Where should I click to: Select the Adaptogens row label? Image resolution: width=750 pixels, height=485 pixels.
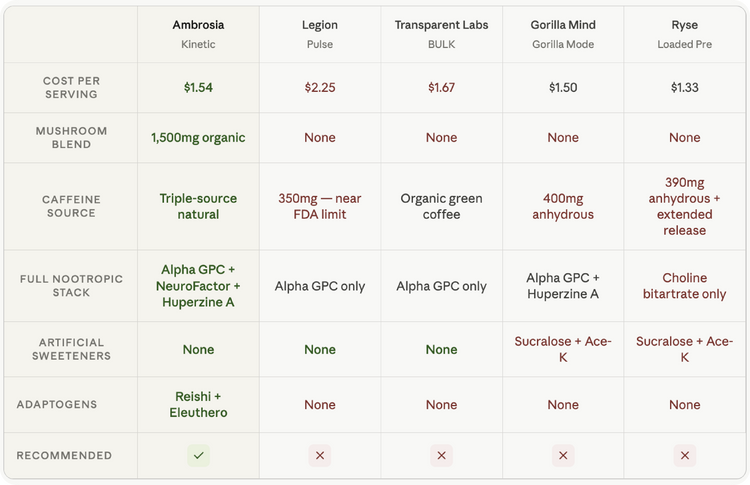(x=57, y=405)
